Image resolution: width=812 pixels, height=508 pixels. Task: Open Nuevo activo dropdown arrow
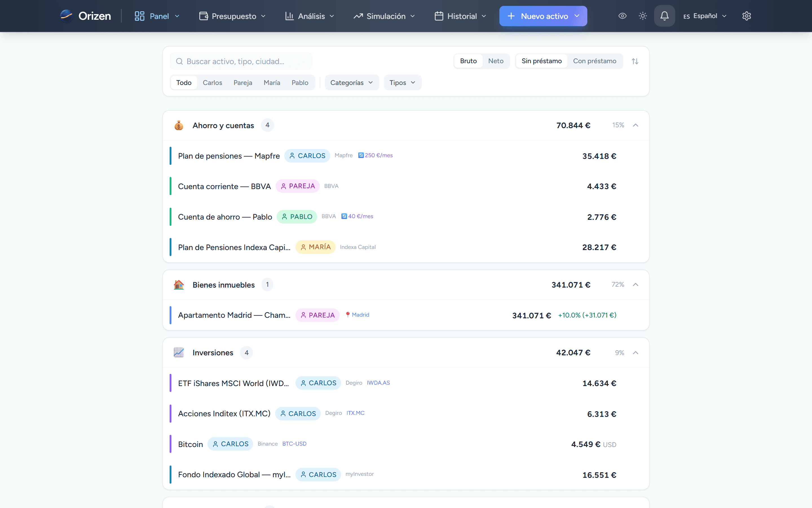pyautogui.click(x=577, y=16)
